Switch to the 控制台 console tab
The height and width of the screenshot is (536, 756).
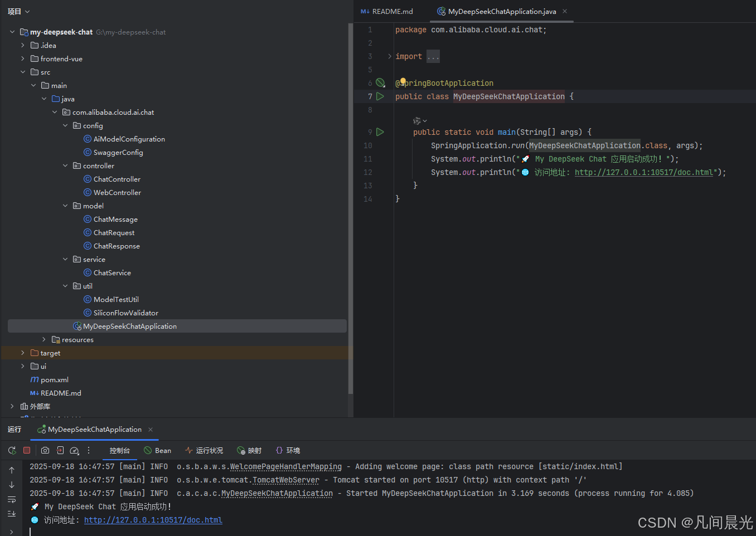tap(120, 450)
